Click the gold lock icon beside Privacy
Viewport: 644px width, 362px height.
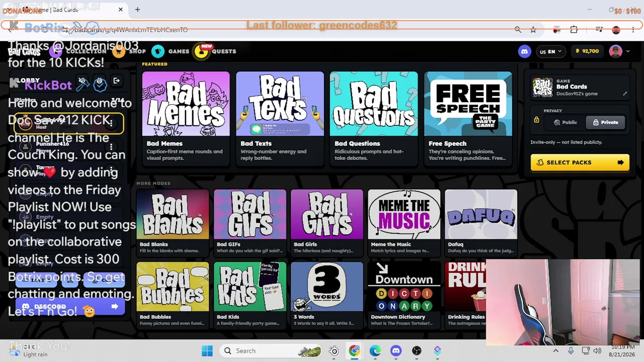[x=536, y=120]
